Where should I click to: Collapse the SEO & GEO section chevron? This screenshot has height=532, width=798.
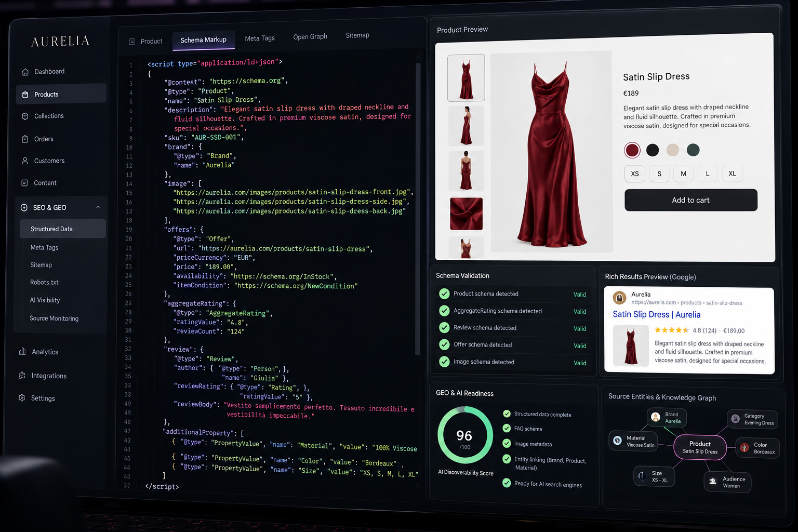click(98, 207)
